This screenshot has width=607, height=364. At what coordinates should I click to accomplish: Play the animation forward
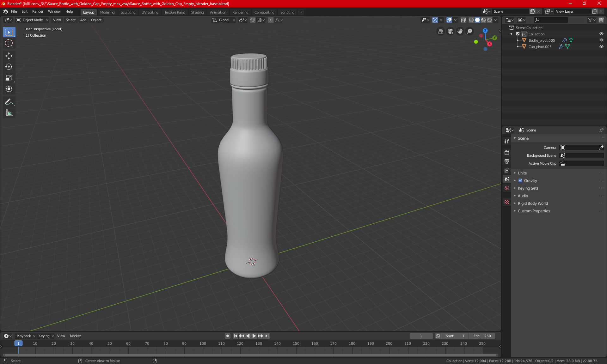point(254,336)
